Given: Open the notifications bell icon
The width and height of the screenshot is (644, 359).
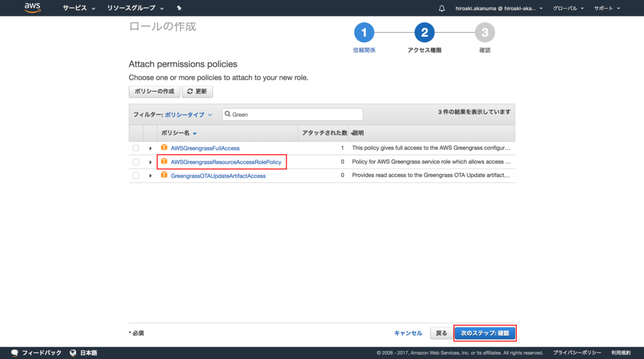Looking at the screenshot, I should (x=441, y=8).
